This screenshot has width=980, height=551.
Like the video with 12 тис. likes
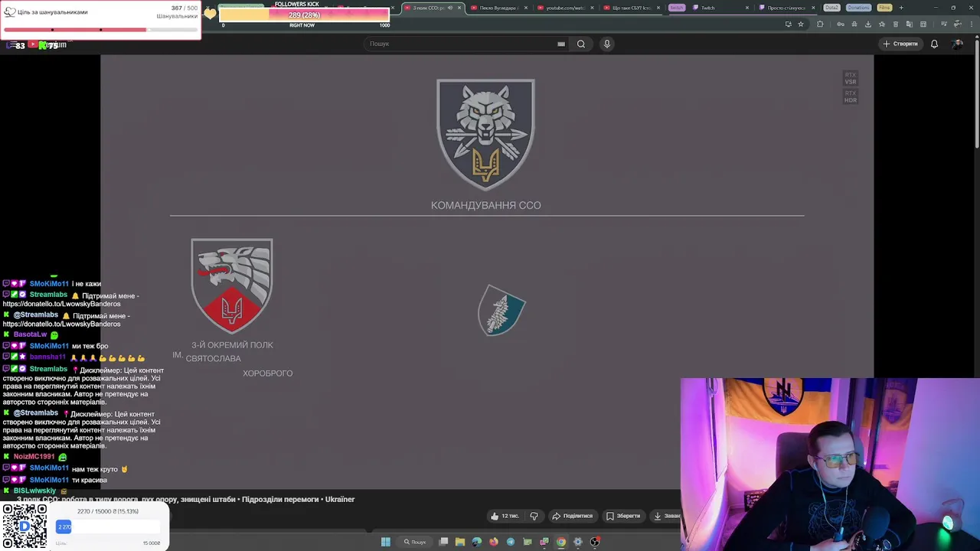coord(505,516)
